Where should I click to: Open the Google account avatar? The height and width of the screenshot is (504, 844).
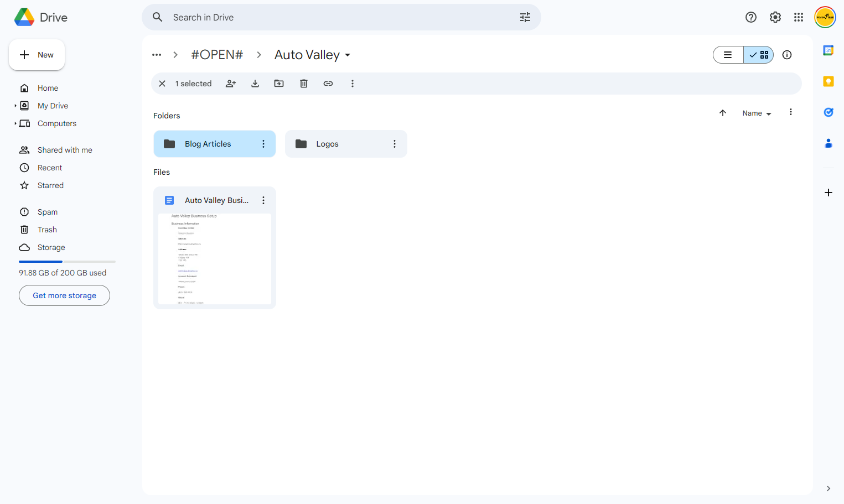tap(825, 17)
